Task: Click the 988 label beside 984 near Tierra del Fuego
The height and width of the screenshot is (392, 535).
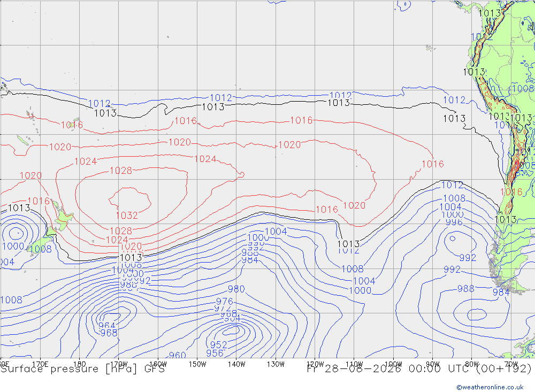Action: point(466,289)
